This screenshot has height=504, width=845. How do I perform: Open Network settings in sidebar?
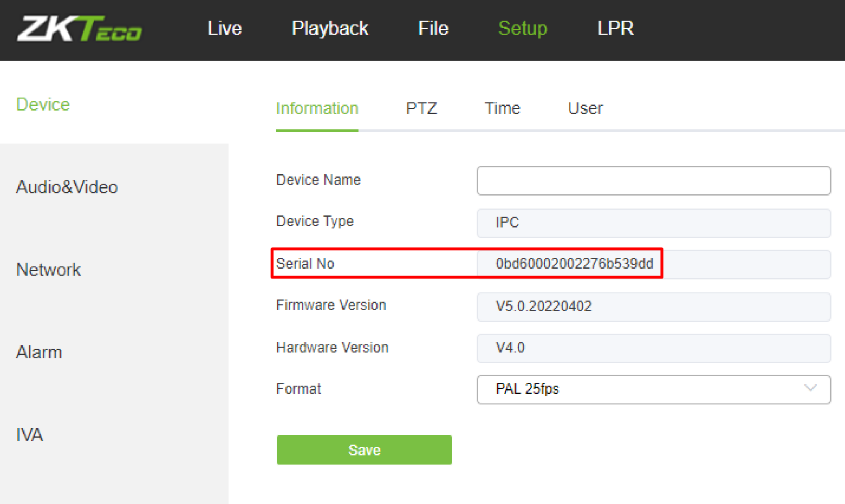click(49, 270)
